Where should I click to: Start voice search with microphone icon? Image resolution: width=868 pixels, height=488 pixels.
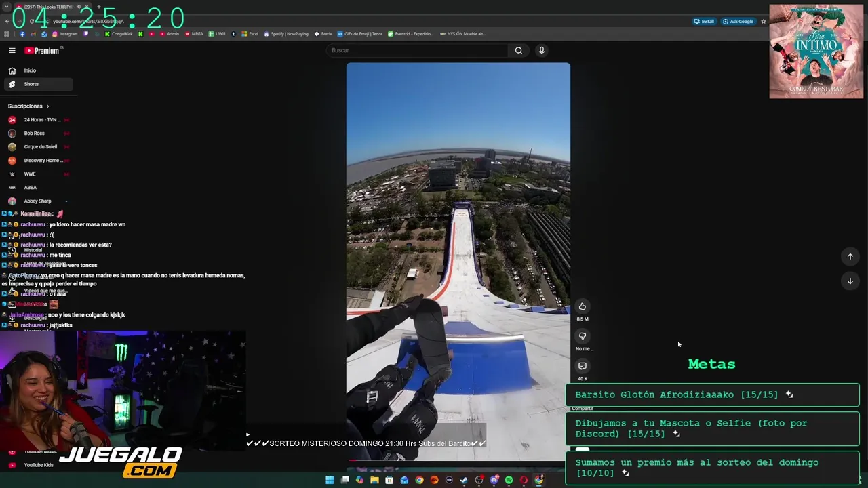coord(542,50)
